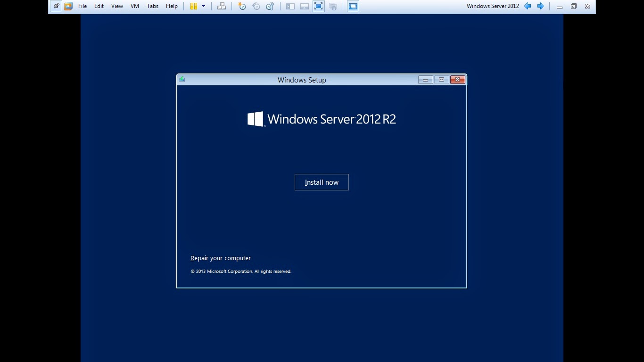Open the Help menu
The height and width of the screenshot is (362, 644).
click(172, 6)
